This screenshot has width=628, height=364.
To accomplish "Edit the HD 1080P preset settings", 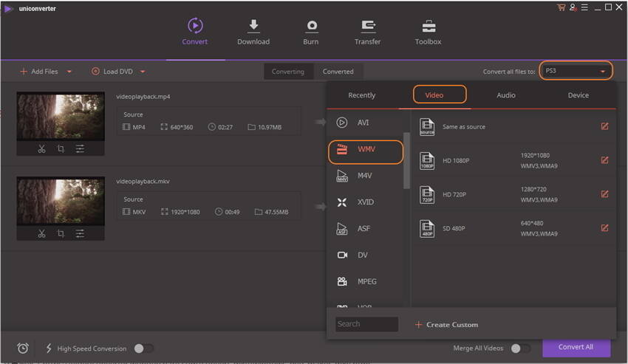I will [x=605, y=160].
